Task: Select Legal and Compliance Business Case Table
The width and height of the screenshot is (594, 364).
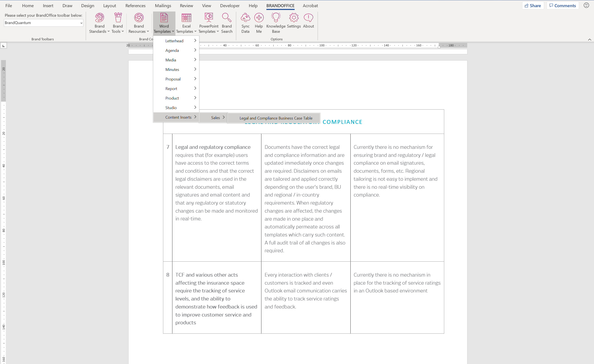Action: [276, 118]
